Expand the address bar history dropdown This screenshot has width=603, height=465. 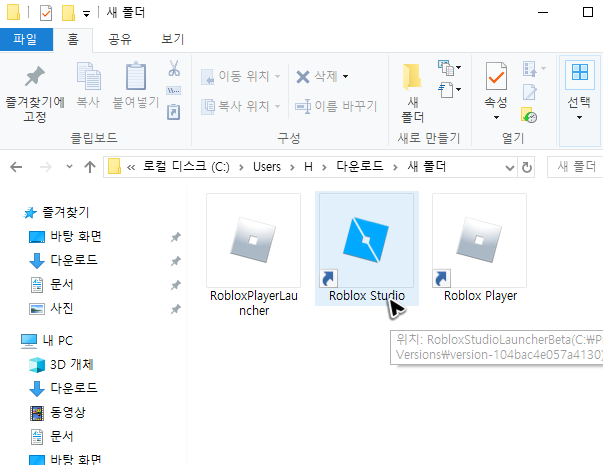[x=510, y=167]
